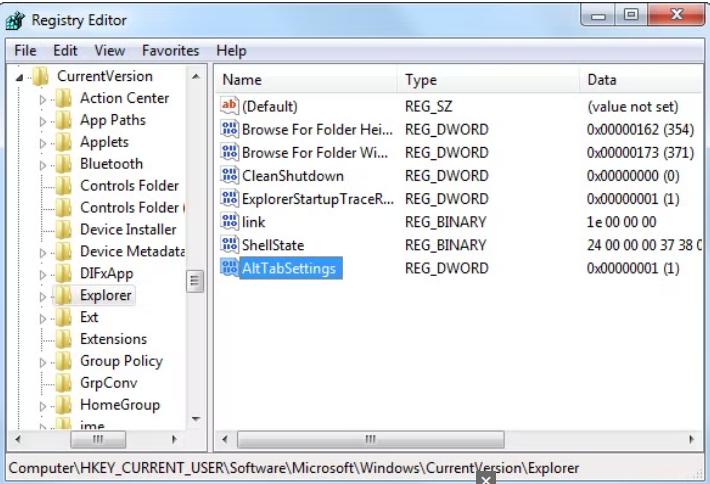710x484 pixels.
Task: Click the link binary value icon
Action: [x=229, y=221]
